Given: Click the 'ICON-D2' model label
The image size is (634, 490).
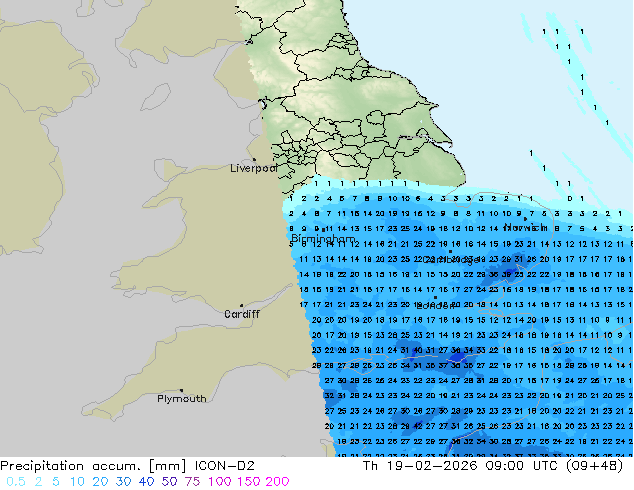Looking at the screenshot, I should pyautogui.click(x=225, y=466).
